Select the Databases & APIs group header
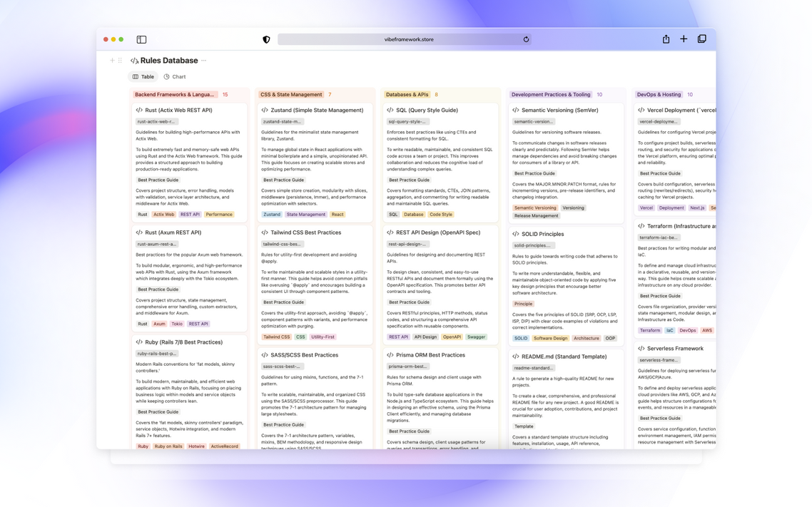Viewport: 812px width, 507px height. click(x=407, y=95)
